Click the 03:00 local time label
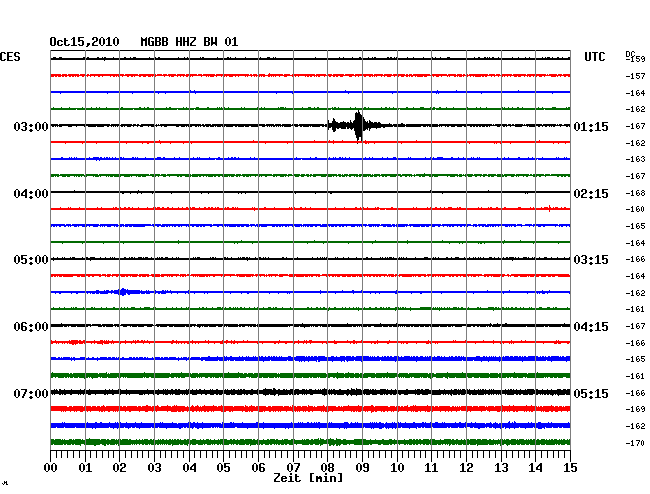The width and height of the screenshot is (650, 494). click(31, 126)
